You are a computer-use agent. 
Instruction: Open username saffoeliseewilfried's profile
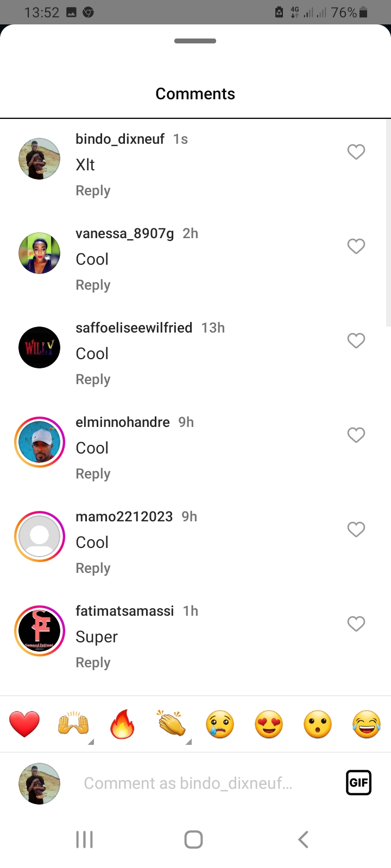click(x=134, y=328)
